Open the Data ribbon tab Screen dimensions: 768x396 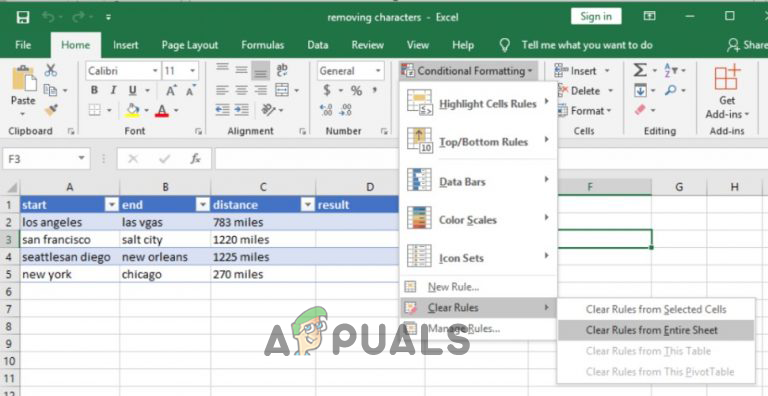click(x=317, y=45)
